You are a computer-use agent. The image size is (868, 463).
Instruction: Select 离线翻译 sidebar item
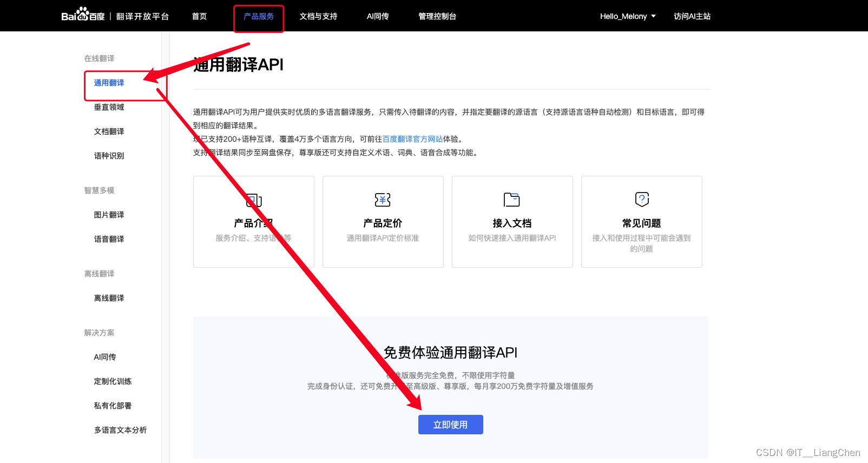point(109,298)
